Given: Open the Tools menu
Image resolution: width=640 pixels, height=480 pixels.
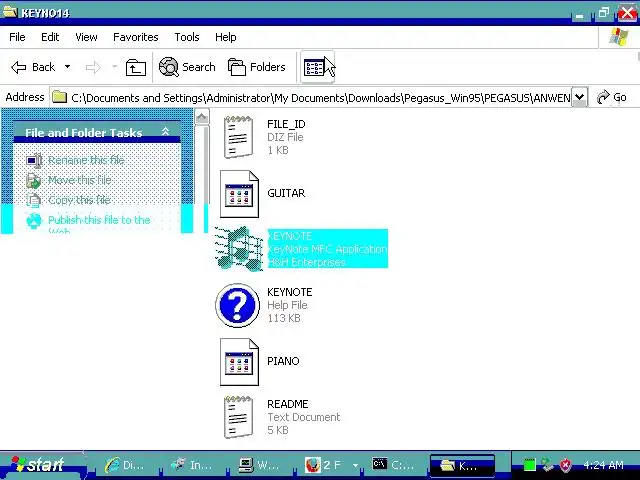Looking at the screenshot, I should tap(187, 37).
